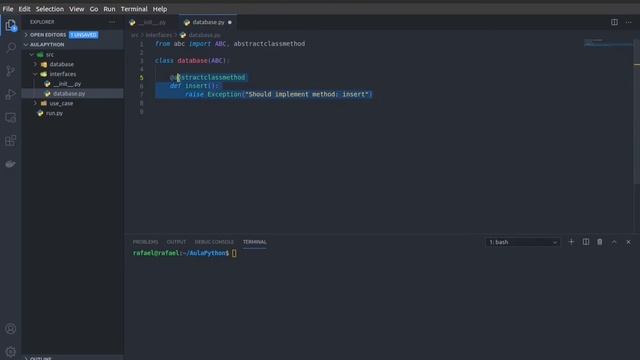Open the Explorer view in activity bar
640x360 pixels.
11,26
